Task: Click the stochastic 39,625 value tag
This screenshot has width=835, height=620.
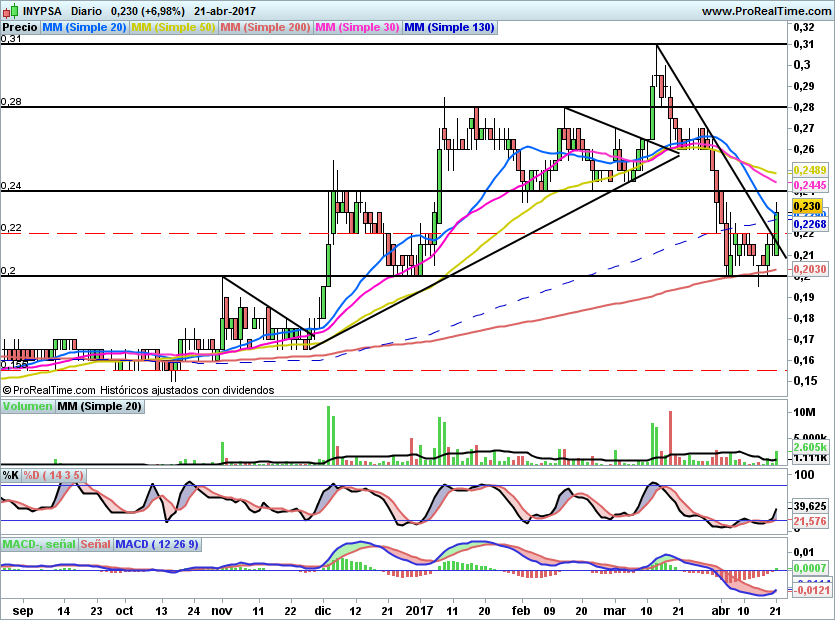Action: click(x=807, y=506)
